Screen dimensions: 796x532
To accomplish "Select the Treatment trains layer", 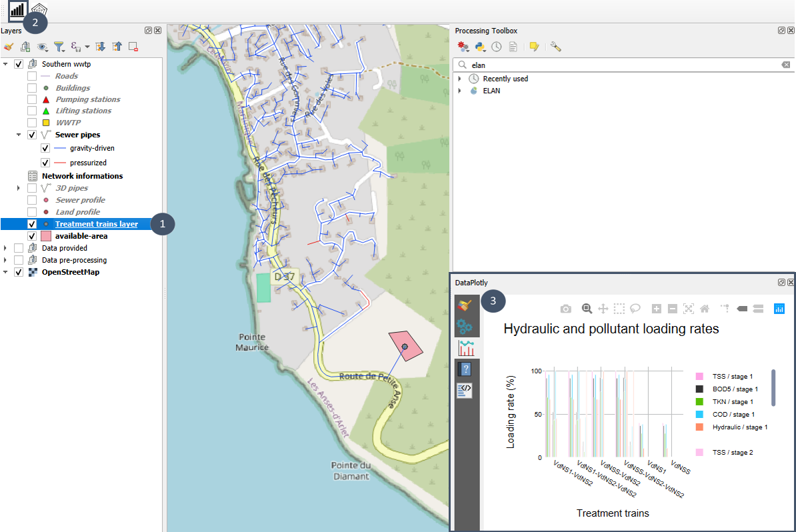I will (x=96, y=224).
